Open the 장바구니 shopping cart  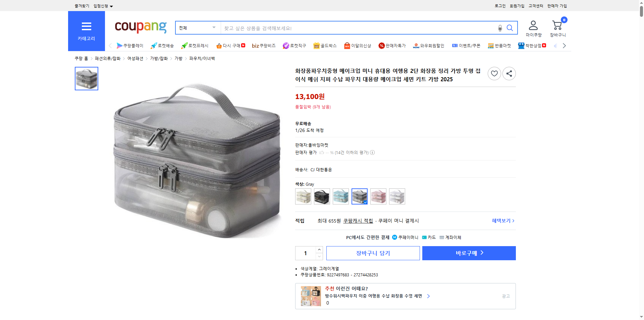(x=557, y=28)
